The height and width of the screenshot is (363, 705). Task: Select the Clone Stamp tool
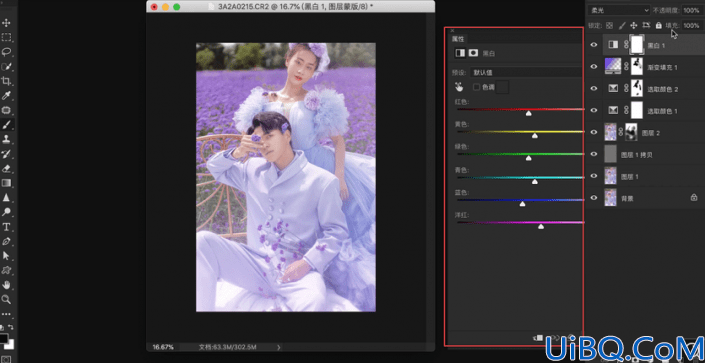(x=6, y=139)
